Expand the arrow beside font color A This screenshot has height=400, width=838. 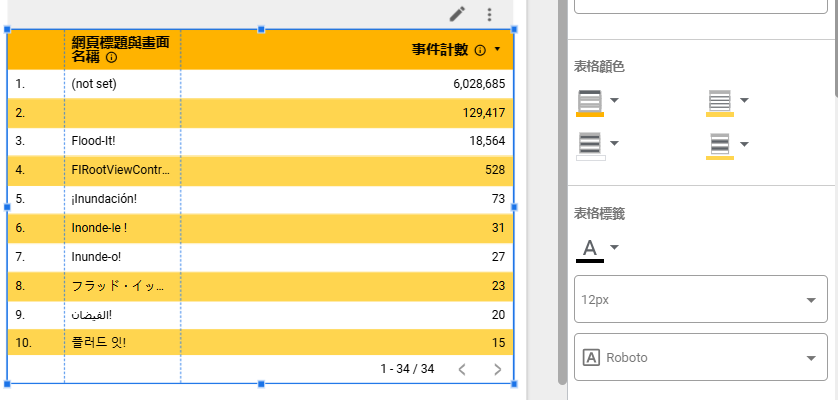[615, 248]
